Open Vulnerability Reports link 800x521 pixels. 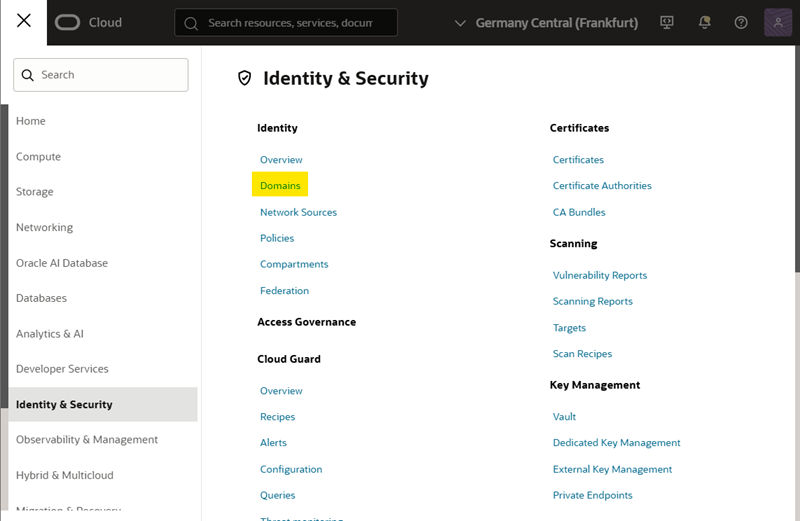click(x=600, y=276)
